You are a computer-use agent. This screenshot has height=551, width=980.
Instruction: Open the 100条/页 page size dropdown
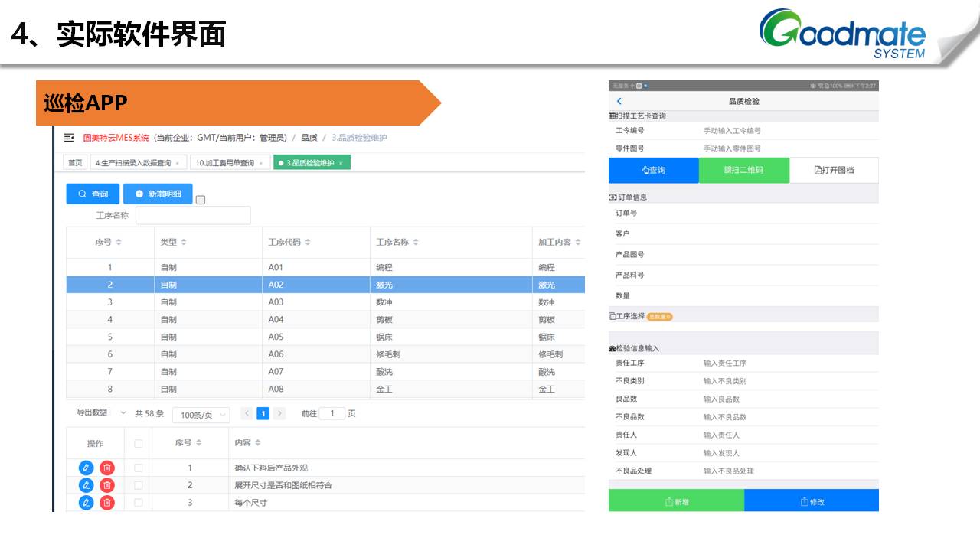point(201,415)
